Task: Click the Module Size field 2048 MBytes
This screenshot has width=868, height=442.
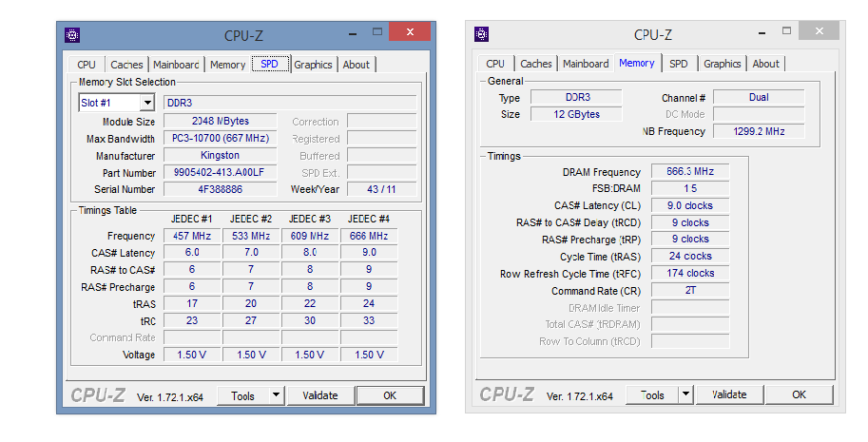Action: click(x=221, y=121)
